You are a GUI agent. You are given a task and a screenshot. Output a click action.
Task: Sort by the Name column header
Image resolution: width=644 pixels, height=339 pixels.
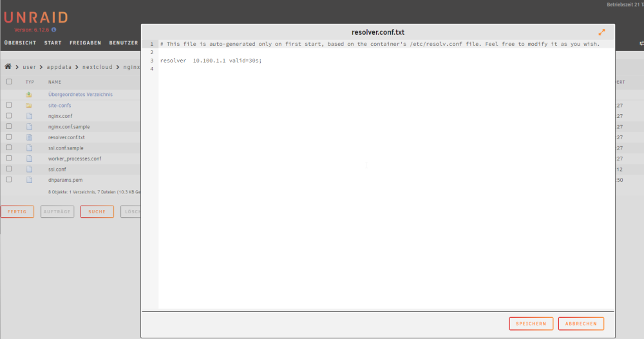click(55, 82)
